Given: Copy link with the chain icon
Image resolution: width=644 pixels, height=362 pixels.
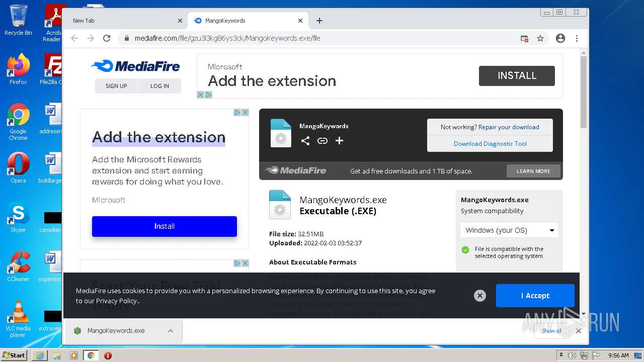Looking at the screenshot, I should click(x=323, y=141).
